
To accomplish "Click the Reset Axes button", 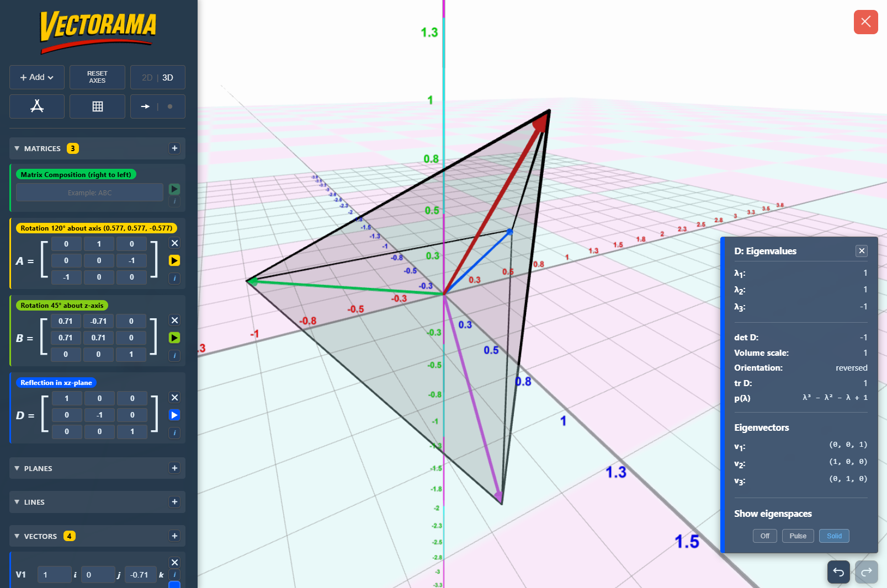I will click(97, 77).
